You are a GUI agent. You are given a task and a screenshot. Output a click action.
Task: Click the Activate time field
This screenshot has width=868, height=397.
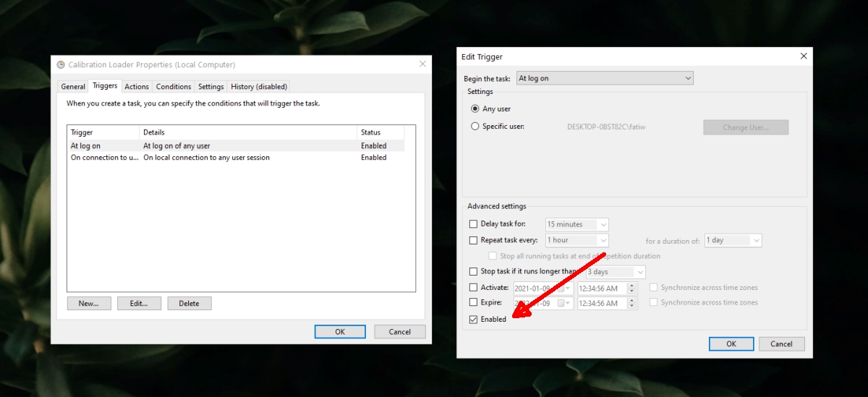[x=602, y=288]
